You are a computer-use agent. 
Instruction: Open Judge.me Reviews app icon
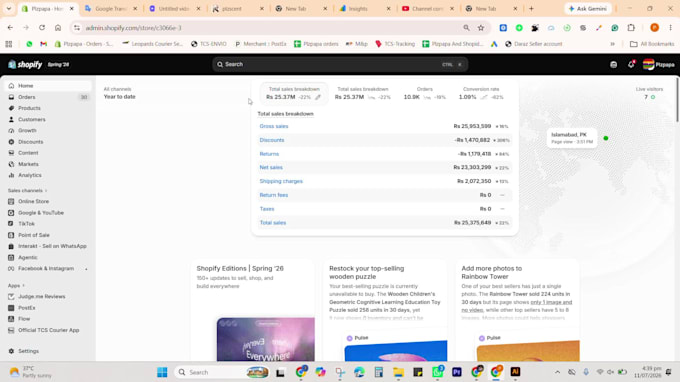tap(11, 297)
